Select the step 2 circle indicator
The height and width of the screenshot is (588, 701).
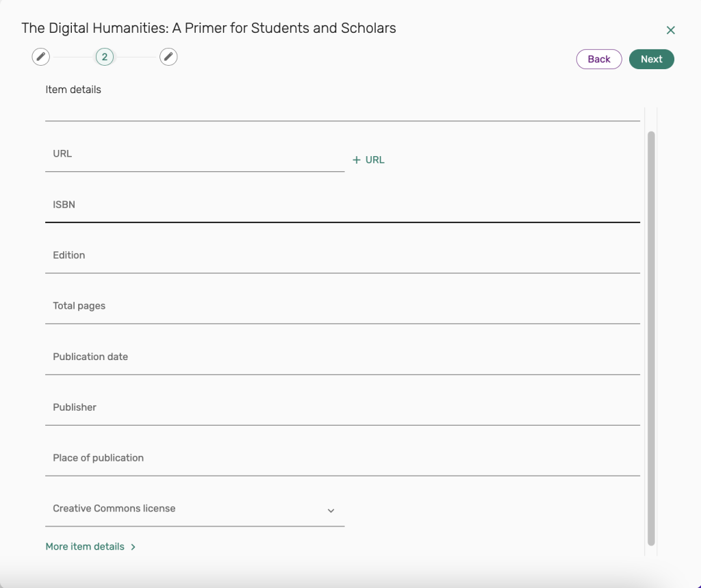[x=105, y=57]
